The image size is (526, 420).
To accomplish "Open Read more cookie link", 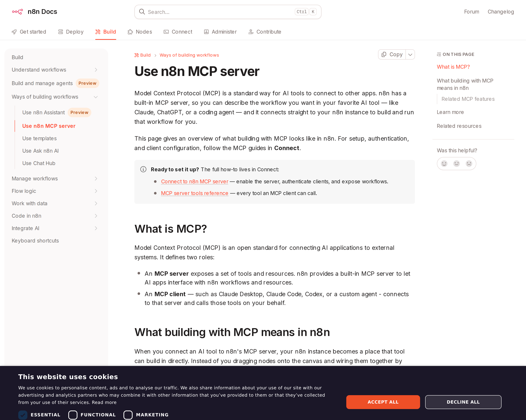I will [x=104, y=402].
